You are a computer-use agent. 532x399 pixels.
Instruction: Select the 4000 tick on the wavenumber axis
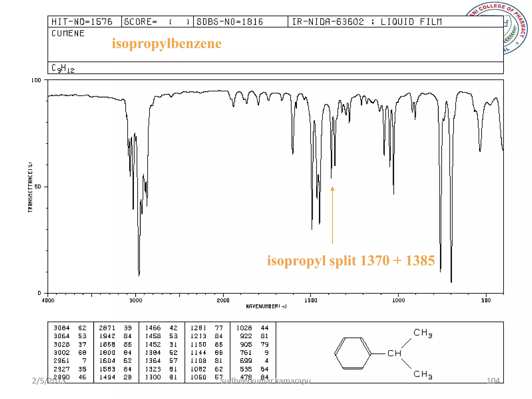pyautogui.click(x=48, y=301)
